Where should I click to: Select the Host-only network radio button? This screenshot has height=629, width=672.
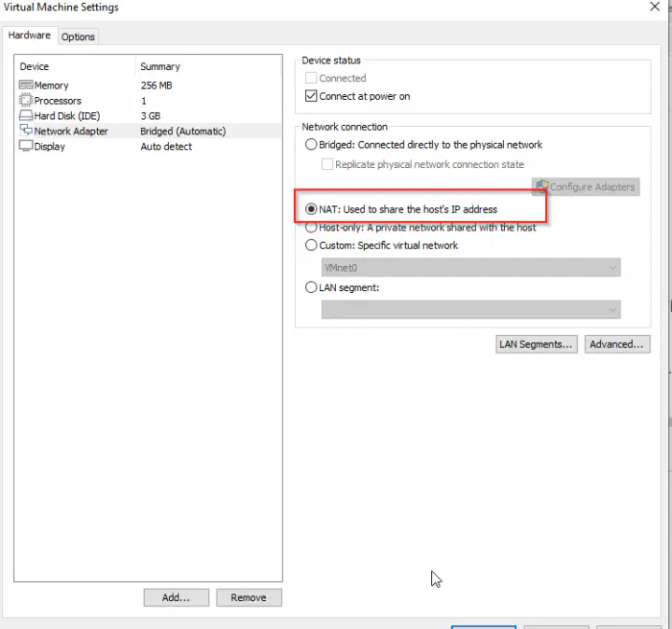[x=311, y=228]
